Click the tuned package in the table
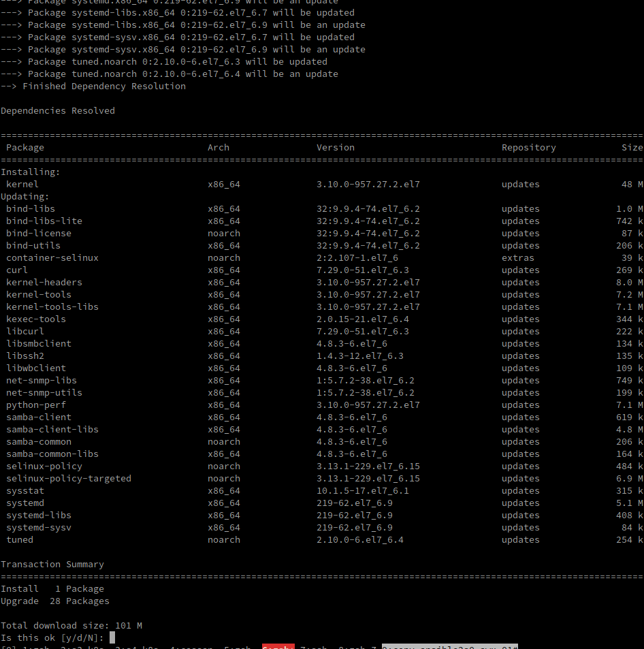 coord(20,540)
